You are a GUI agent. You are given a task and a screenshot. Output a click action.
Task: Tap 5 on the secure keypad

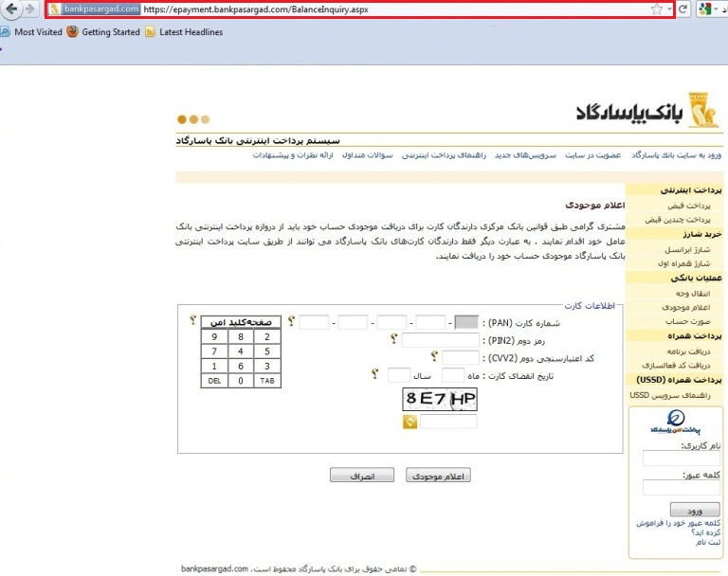pyautogui.click(x=267, y=351)
